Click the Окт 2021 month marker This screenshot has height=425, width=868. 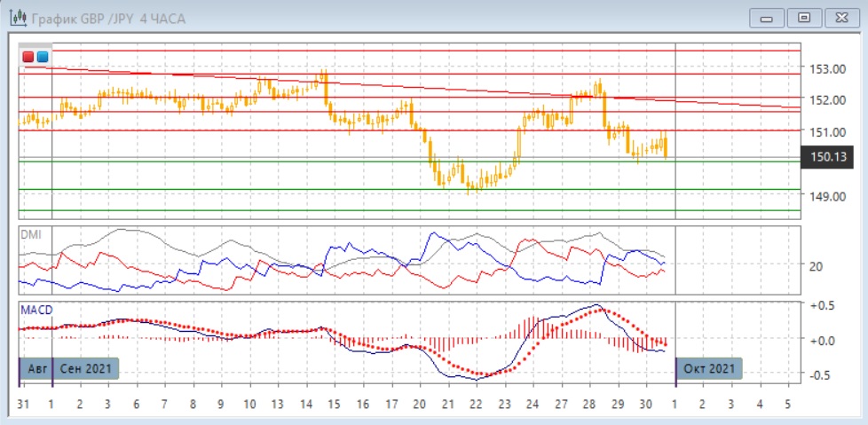point(708,368)
